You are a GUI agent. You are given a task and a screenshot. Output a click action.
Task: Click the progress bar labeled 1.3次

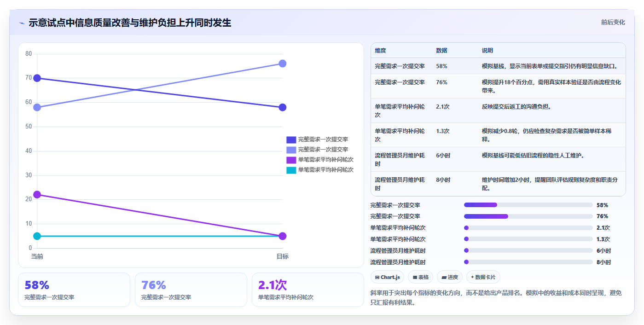[528, 239]
